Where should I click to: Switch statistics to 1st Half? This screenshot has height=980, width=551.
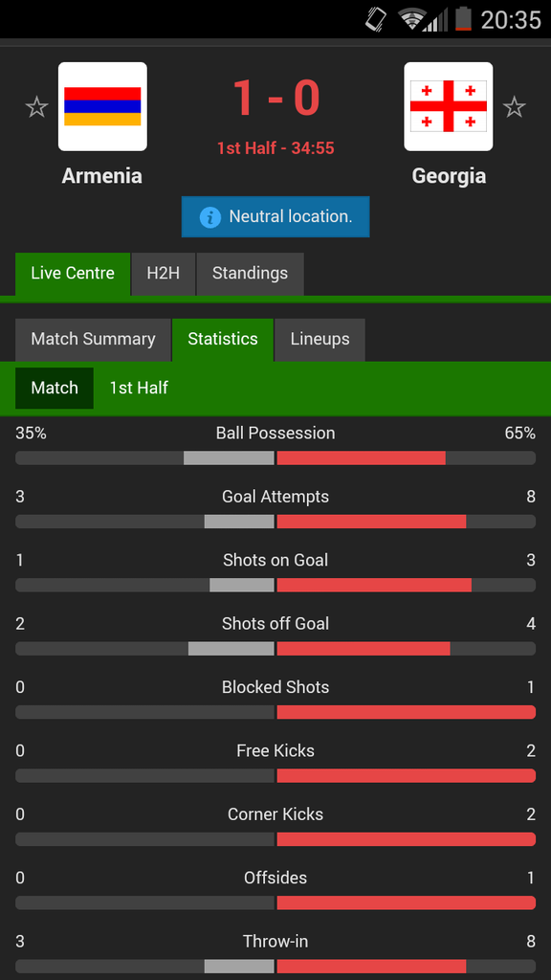coord(139,389)
